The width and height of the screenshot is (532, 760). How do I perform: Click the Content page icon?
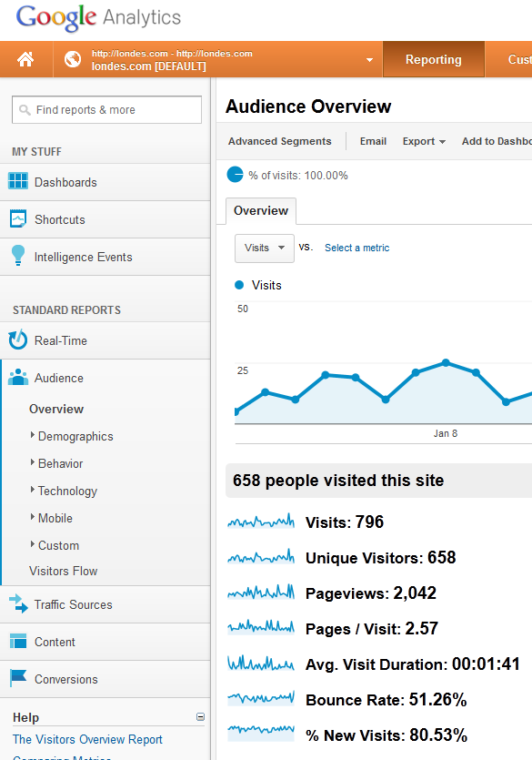(x=18, y=641)
